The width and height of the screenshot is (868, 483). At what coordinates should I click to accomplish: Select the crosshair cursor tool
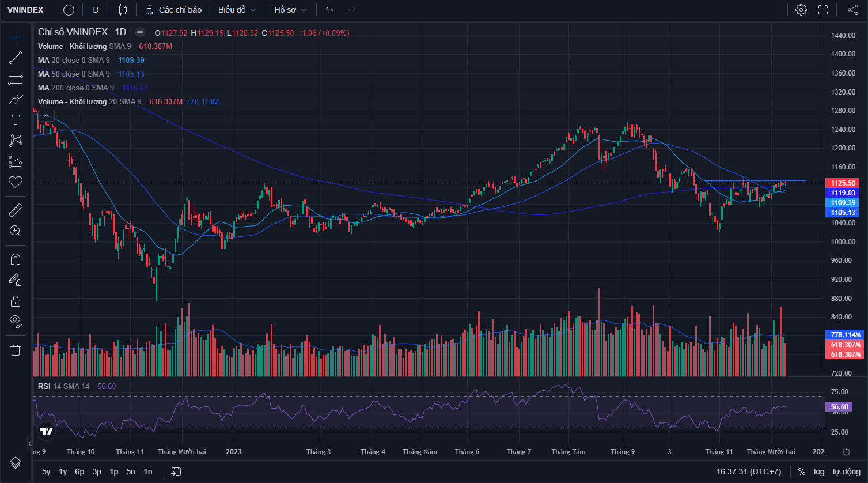[x=16, y=37]
